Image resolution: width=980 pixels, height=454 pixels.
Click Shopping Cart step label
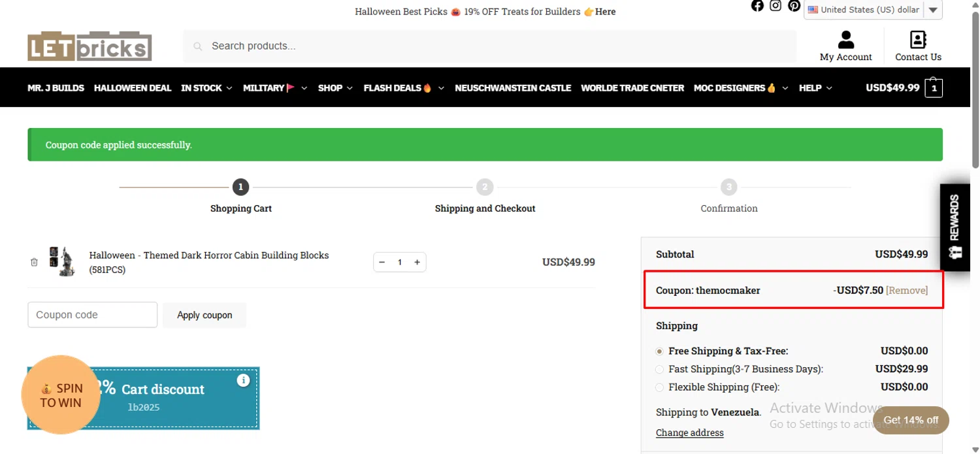(240, 208)
